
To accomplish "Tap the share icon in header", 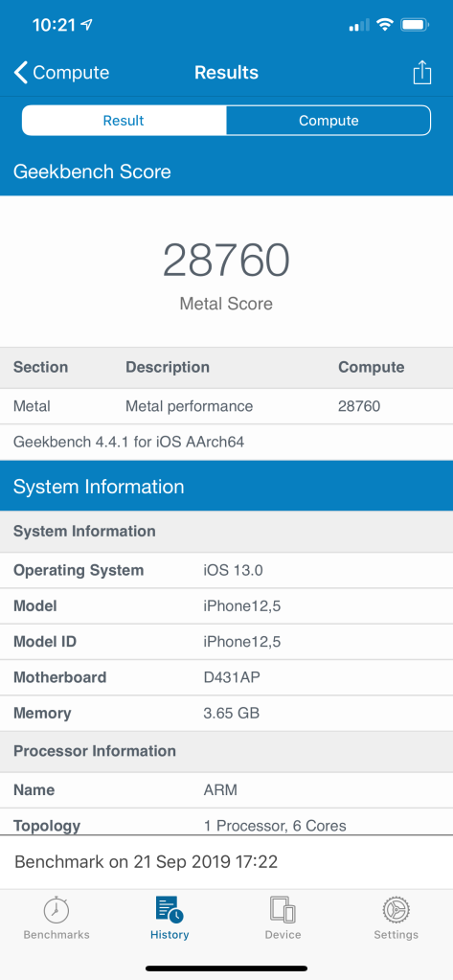I will 422,72.
